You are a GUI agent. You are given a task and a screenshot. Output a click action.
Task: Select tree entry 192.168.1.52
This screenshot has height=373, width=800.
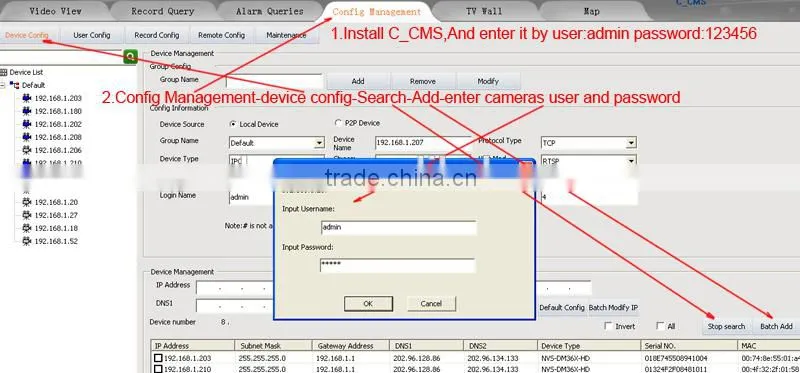pos(56,241)
